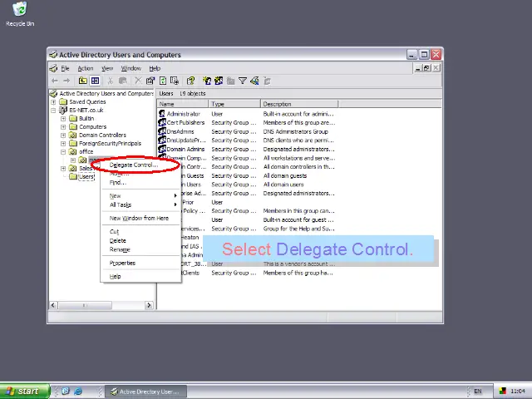Click the Create New Group toolbar icon
The width and height of the screenshot is (532, 399).
pos(219,81)
